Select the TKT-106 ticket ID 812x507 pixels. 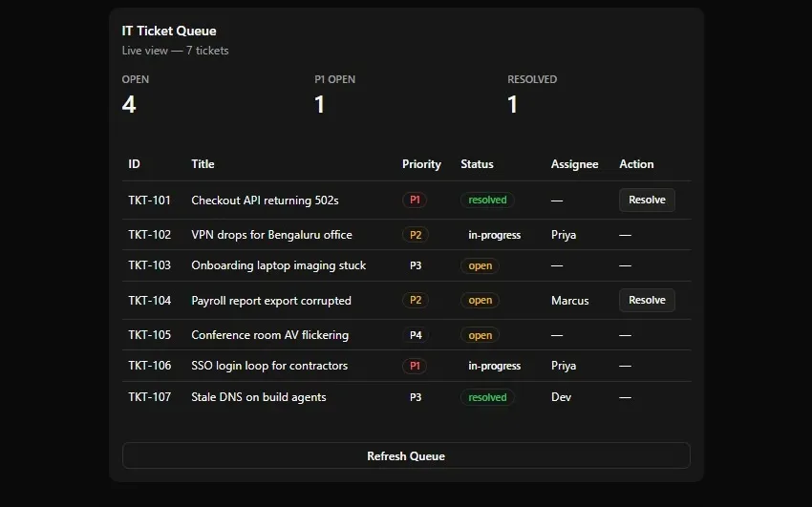click(149, 366)
